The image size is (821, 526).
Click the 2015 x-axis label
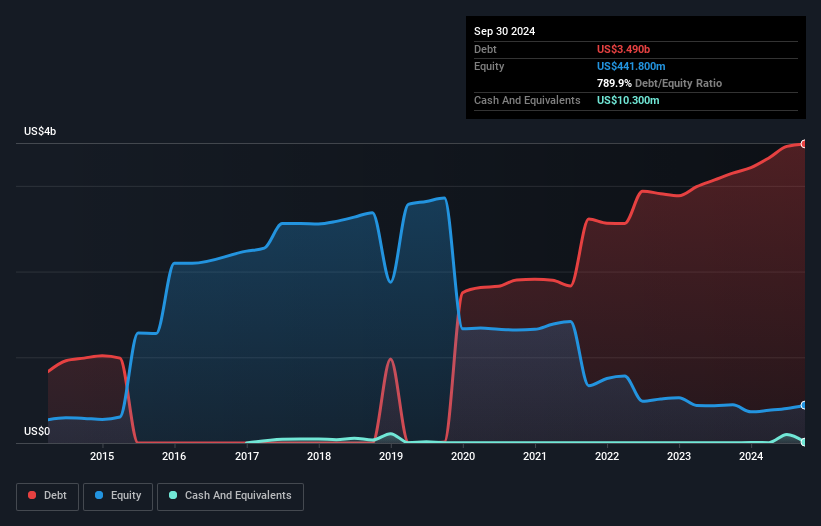(x=102, y=456)
